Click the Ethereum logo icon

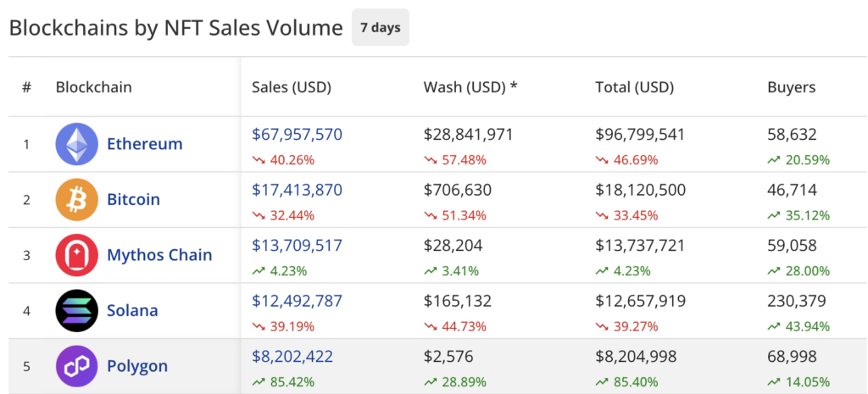[x=76, y=144]
